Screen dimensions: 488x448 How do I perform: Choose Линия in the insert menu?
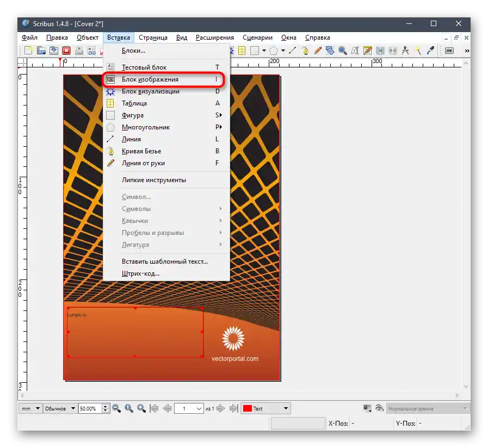point(166,139)
